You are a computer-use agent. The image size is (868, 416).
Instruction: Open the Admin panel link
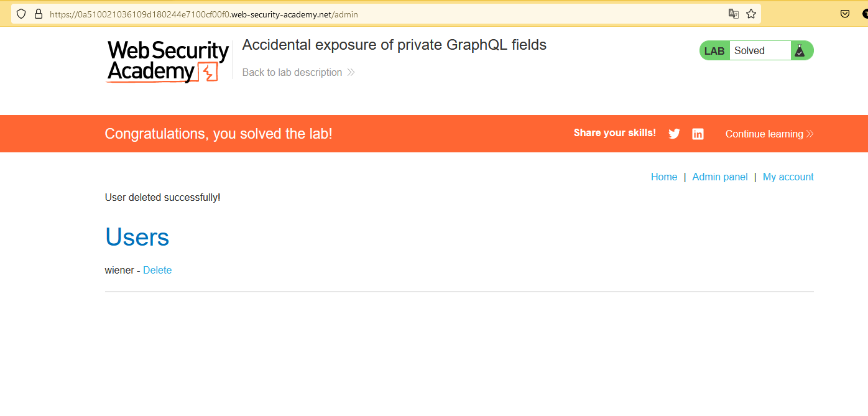point(720,177)
